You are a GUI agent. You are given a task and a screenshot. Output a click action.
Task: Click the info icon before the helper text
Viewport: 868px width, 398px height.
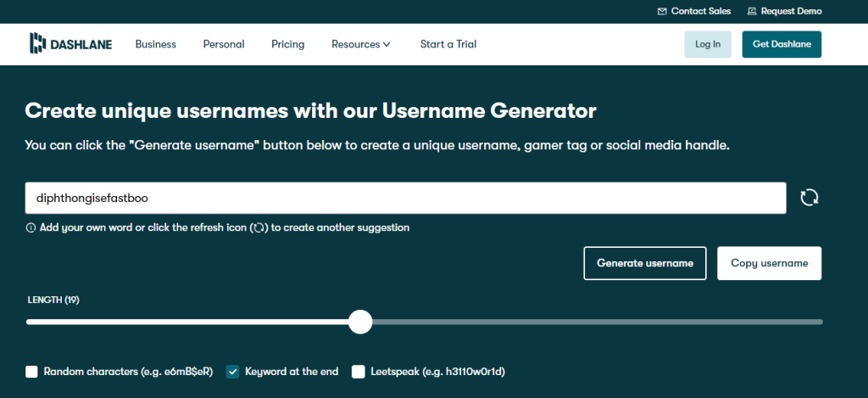click(x=31, y=227)
